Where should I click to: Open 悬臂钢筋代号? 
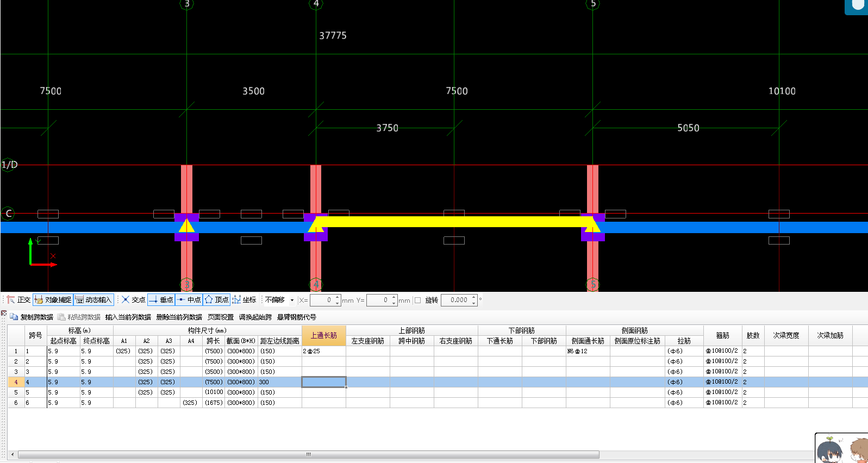(x=297, y=317)
